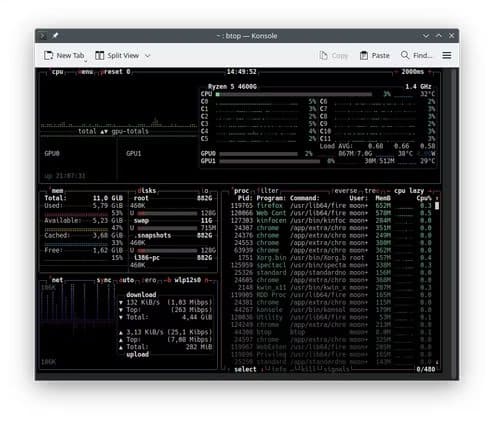The image size is (494, 422).
Task: Open the btop menu option
Action: click(86, 72)
